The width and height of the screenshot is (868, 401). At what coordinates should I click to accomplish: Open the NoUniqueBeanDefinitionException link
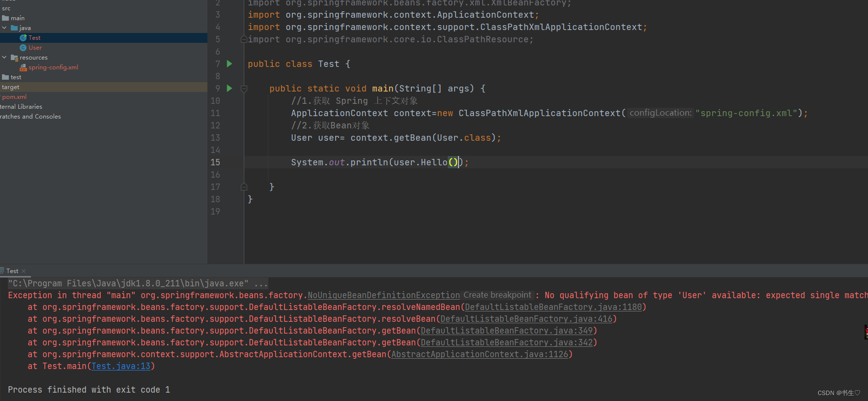384,295
